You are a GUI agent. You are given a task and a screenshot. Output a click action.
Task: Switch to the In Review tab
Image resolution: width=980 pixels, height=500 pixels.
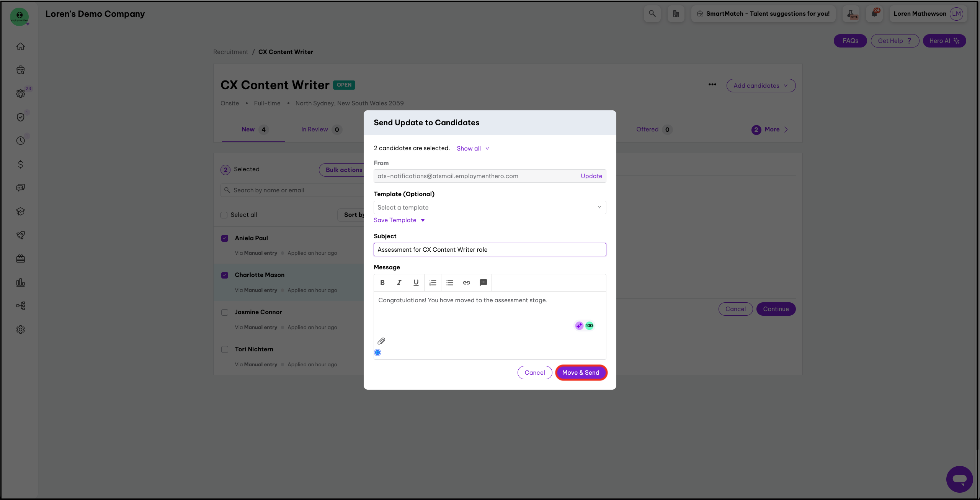coord(314,130)
